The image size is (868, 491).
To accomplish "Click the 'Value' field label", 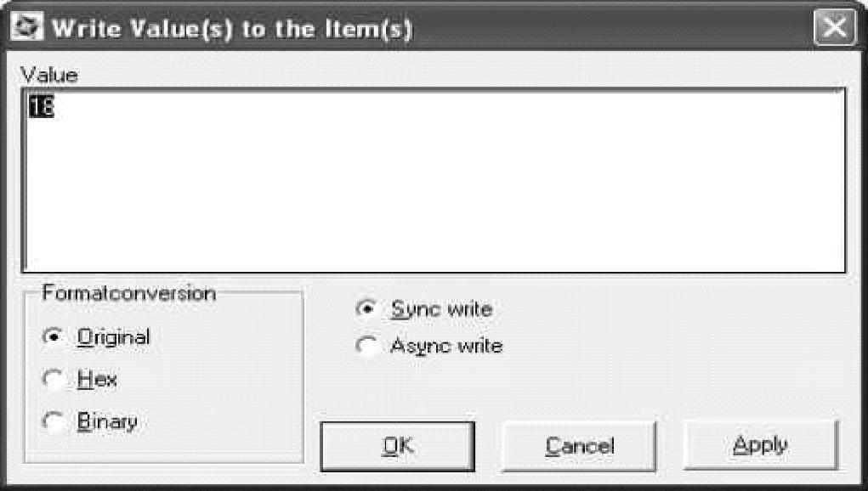I will [x=48, y=76].
